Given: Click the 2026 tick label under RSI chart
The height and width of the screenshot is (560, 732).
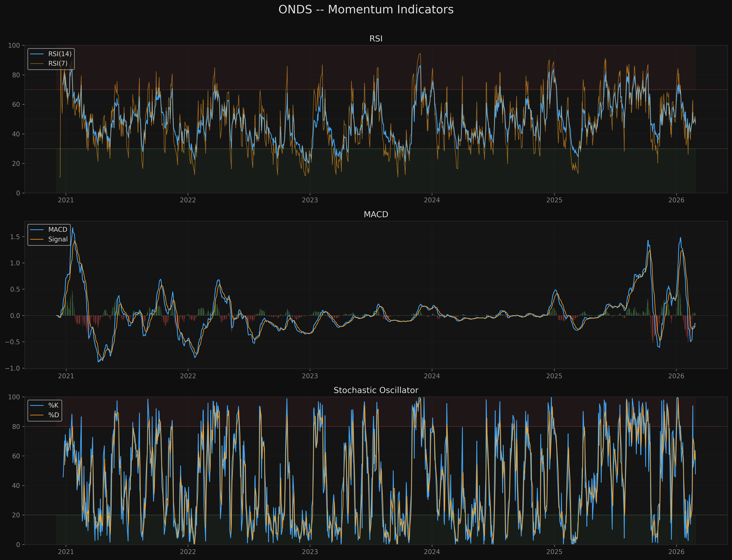Looking at the screenshot, I should pos(676,200).
